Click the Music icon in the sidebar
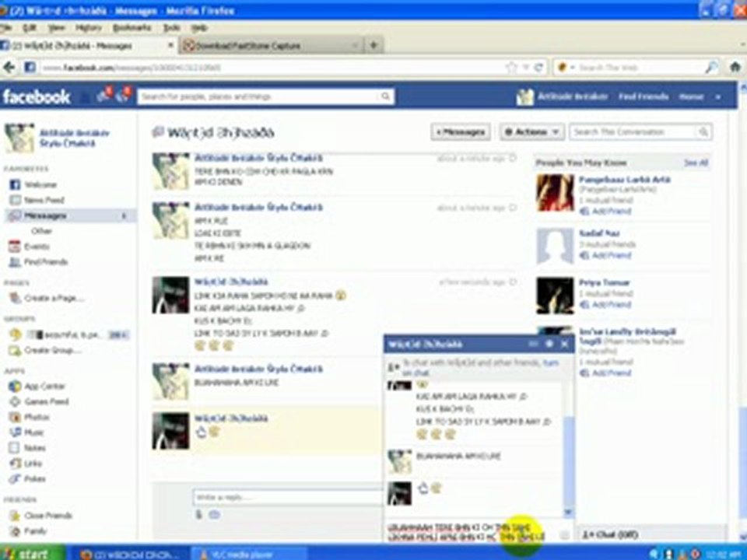Viewport: 747px width, 560px height. 15,432
